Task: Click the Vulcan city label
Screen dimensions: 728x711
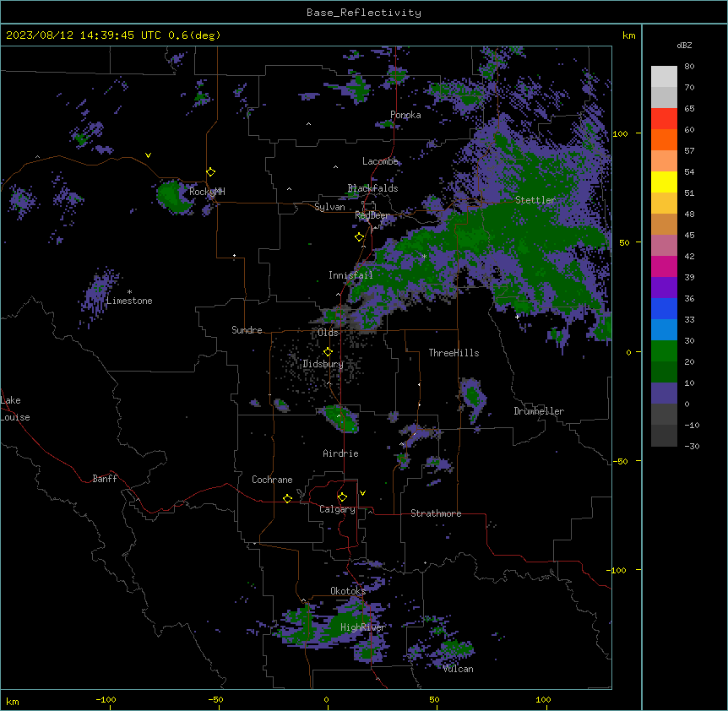Action: 459,669
